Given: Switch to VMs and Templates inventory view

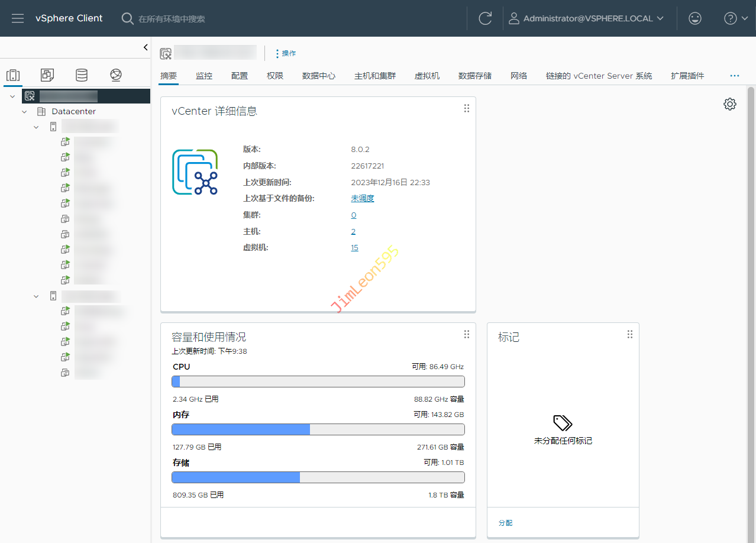Looking at the screenshot, I should 47,75.
